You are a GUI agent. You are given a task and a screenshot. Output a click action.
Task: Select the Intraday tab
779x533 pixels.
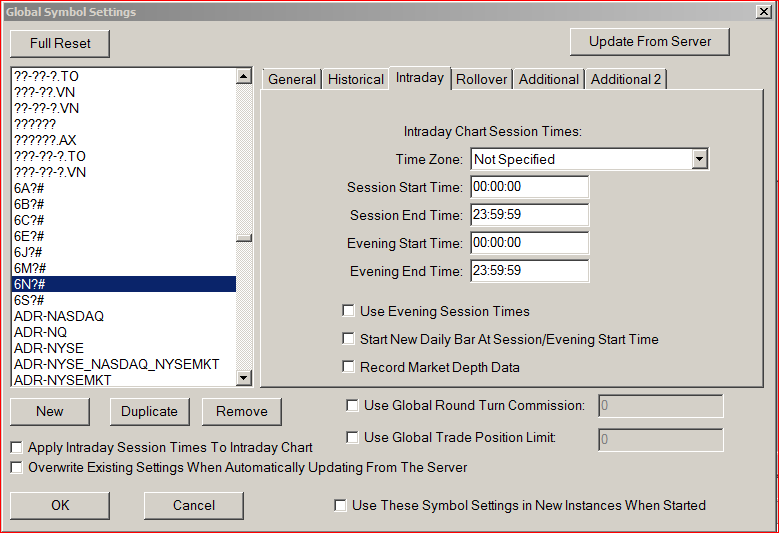pyautogui.click(x=420, y=78)
